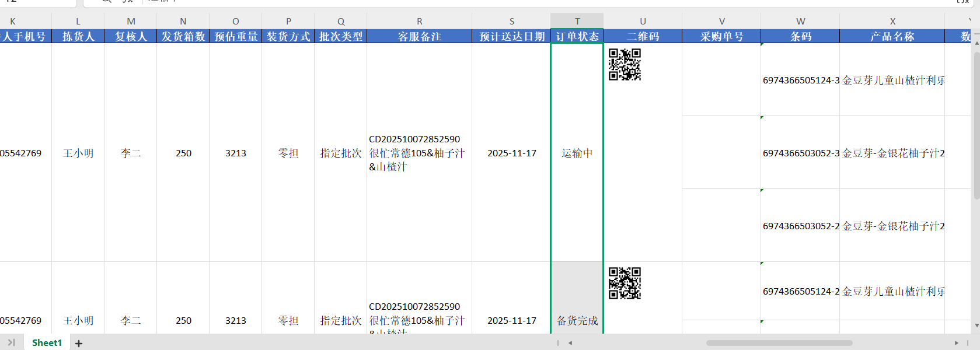Click the 装货方式 header cell
The width and height of the screenshot is (980, 350).
[288, 36]
